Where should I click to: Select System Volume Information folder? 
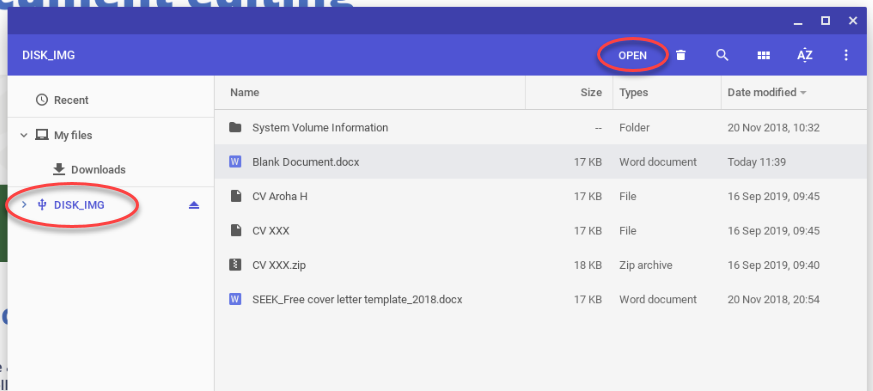(540, 128)
